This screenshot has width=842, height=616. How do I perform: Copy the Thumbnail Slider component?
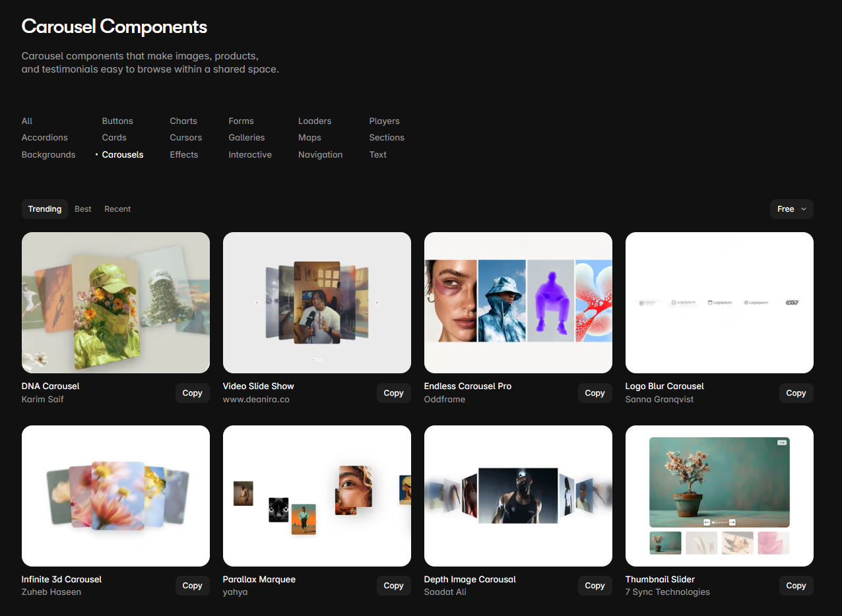(796, 586)
